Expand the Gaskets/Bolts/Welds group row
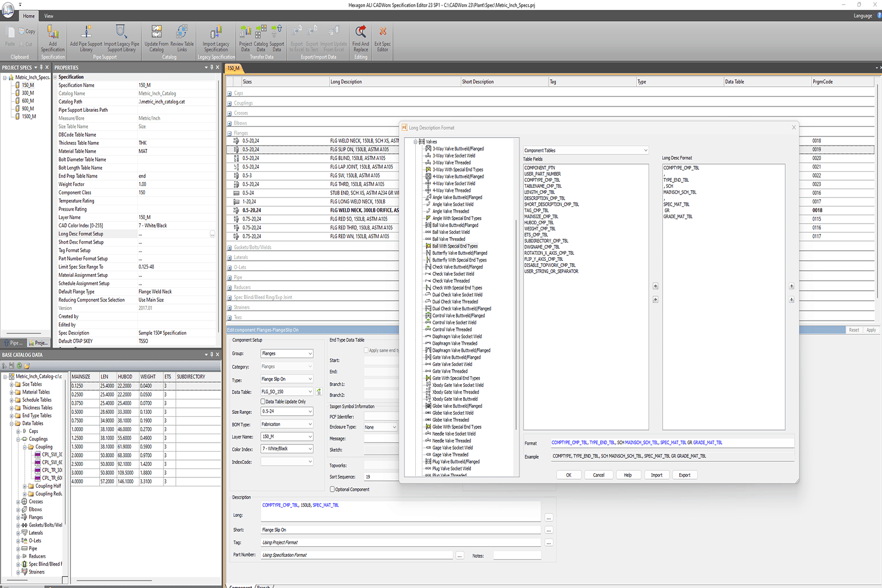882x588 pixels. [x=230, y=247]
